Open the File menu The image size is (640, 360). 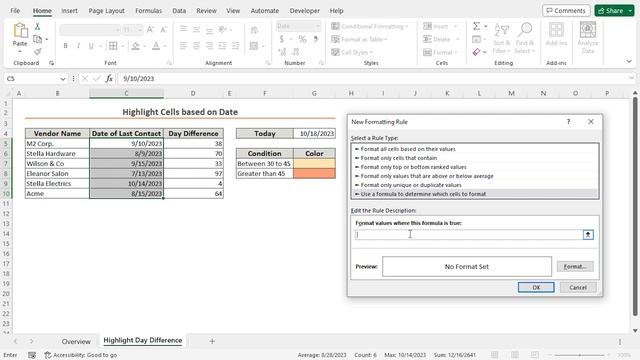click(15, 11)
